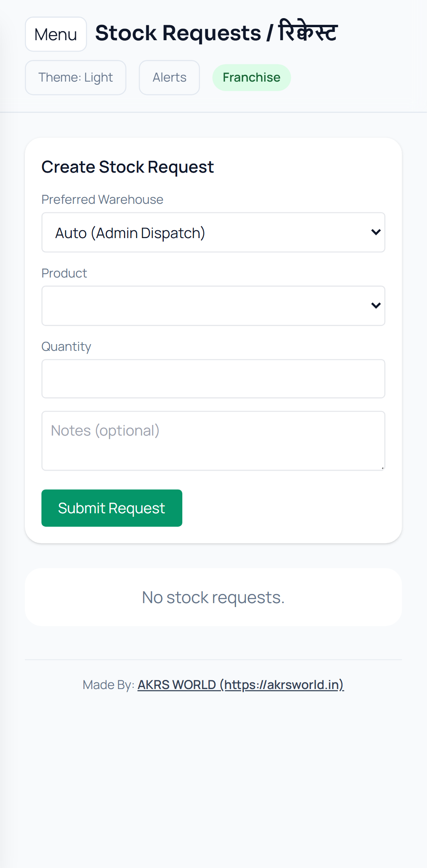Click the Stock Requests page title
This screenshot has height=868, width=427.
pyautogui.click(x=216, y=33)
